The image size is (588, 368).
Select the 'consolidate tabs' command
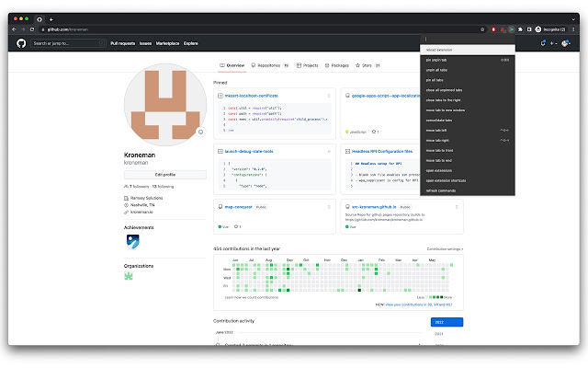point(468,121)
